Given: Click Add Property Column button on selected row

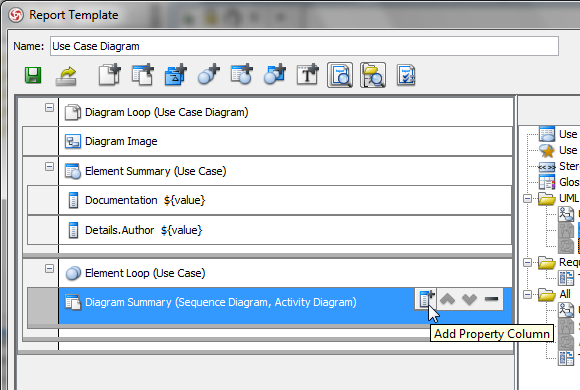Looking at the screenshot, I should [x=426, y=299].
